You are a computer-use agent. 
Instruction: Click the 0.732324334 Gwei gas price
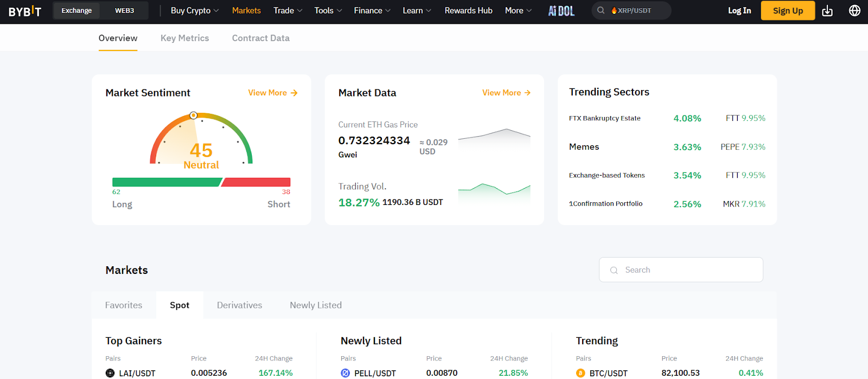[374, 140]
